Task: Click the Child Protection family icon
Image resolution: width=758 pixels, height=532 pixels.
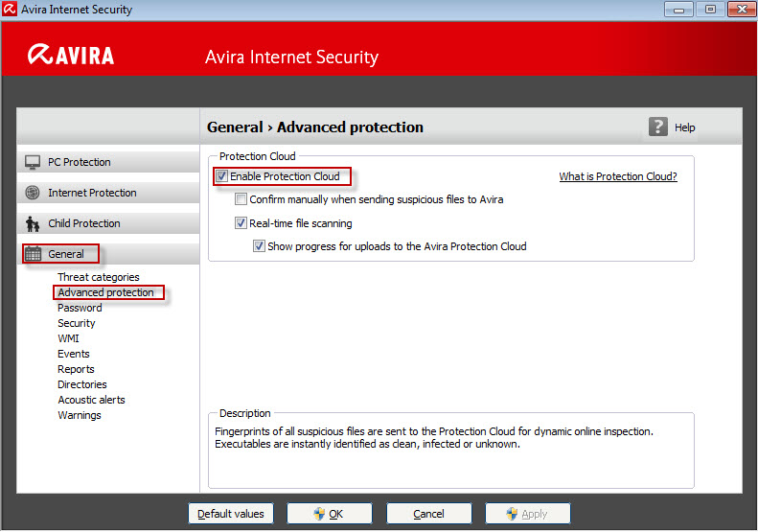Action: 33,224
